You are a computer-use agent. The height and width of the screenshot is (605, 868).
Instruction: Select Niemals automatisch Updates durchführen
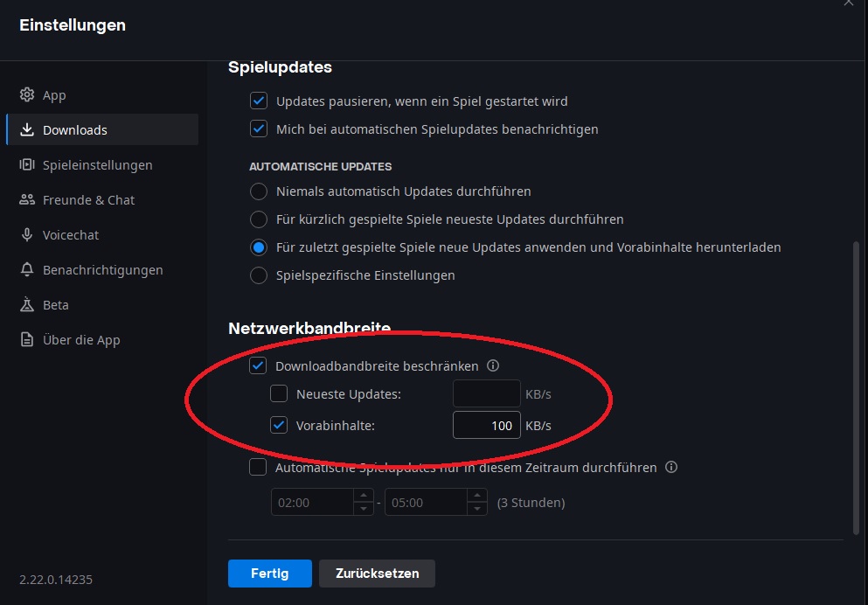(259, 191)
